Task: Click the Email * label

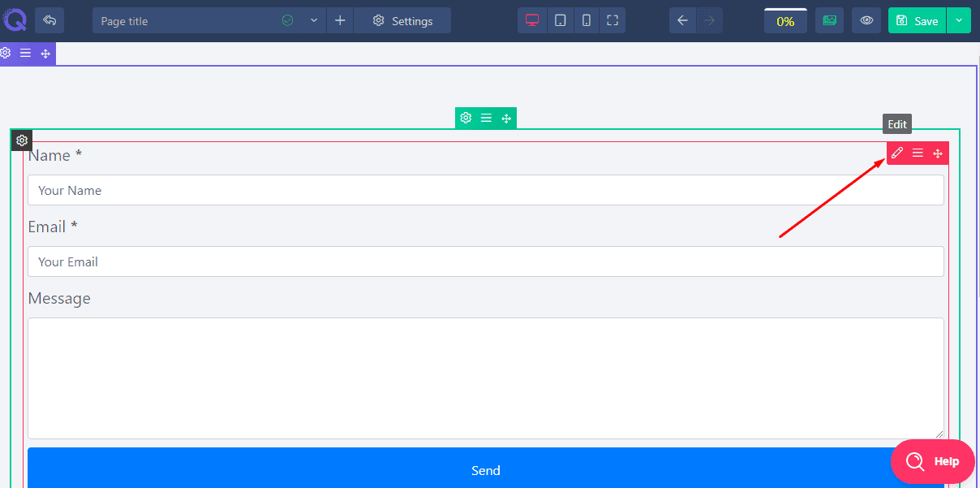Action: [53, 227]
